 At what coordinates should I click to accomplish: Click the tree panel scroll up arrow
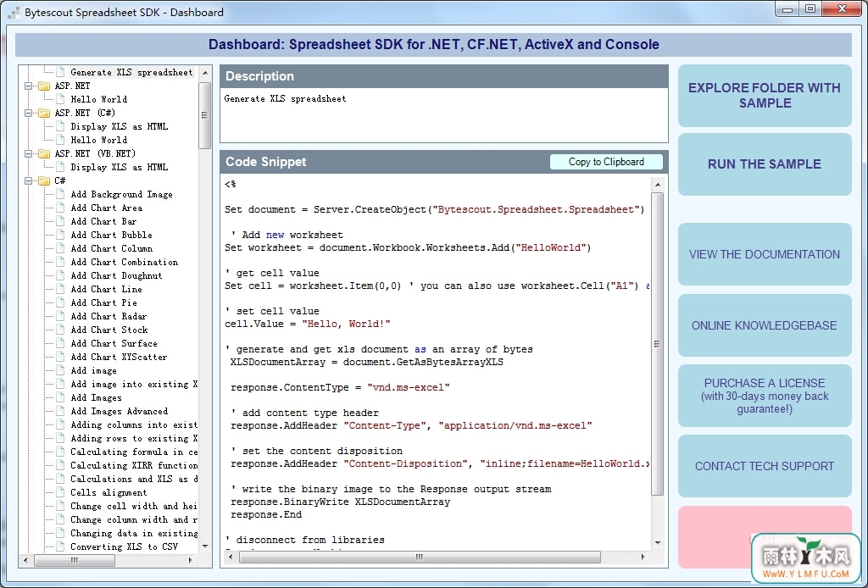(205, 73)
